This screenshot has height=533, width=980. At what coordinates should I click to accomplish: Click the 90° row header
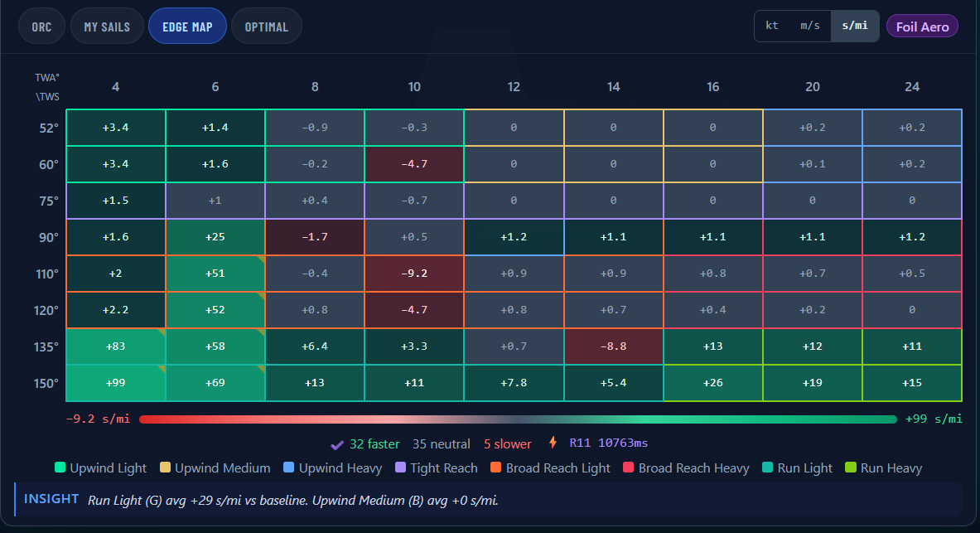(x=49, y=237)
